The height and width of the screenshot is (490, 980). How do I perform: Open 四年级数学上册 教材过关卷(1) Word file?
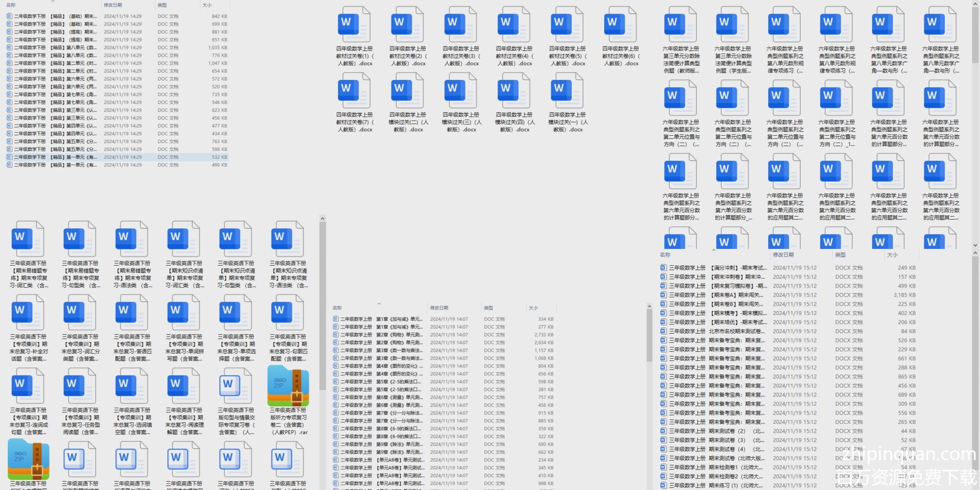point(354,24)
